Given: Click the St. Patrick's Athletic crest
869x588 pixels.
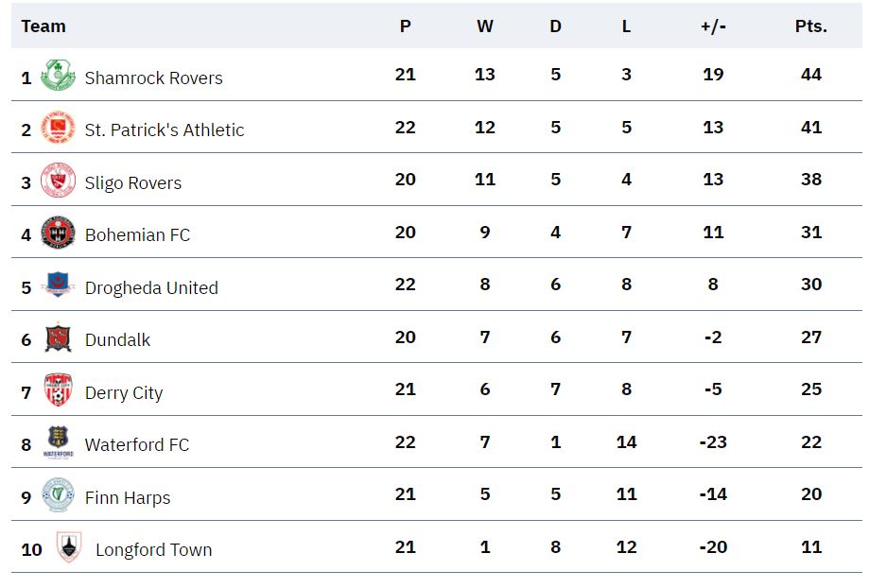Looking at the screenshot, I should click(x=59, y=128).
